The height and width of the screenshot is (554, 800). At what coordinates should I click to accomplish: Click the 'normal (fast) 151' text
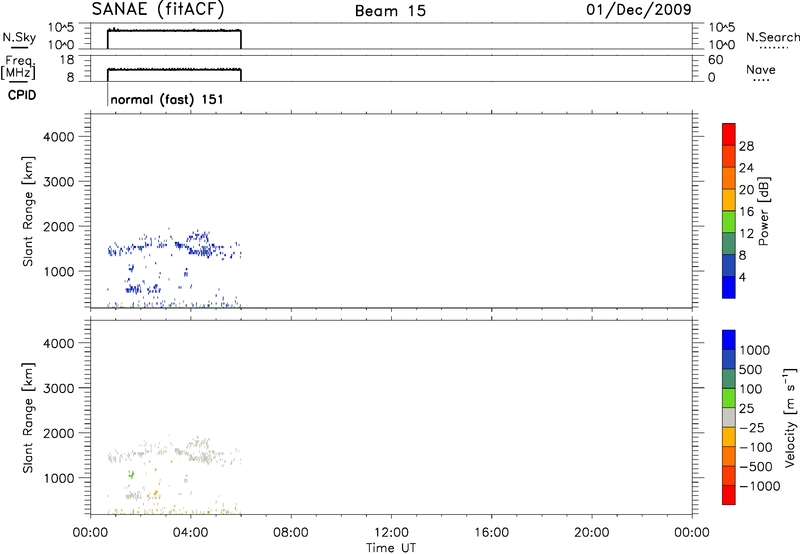pyautogui.click(x=167, y=99)
